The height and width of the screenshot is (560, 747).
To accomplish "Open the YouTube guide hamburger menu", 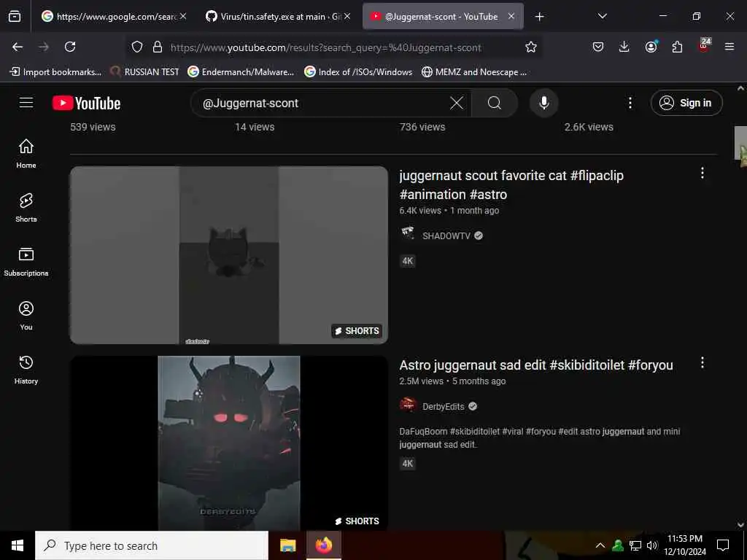I will [x=26, y=103].
